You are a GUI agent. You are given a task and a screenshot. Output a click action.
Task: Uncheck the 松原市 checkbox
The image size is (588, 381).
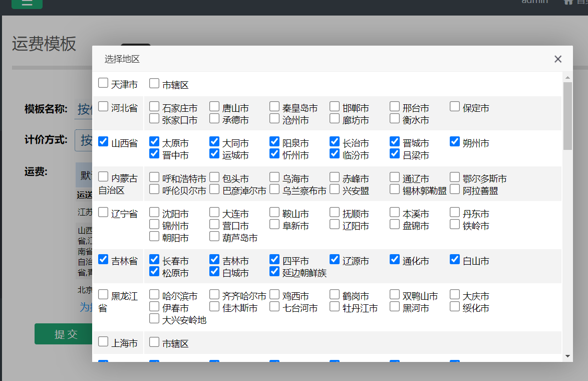[x=154, y=271]
